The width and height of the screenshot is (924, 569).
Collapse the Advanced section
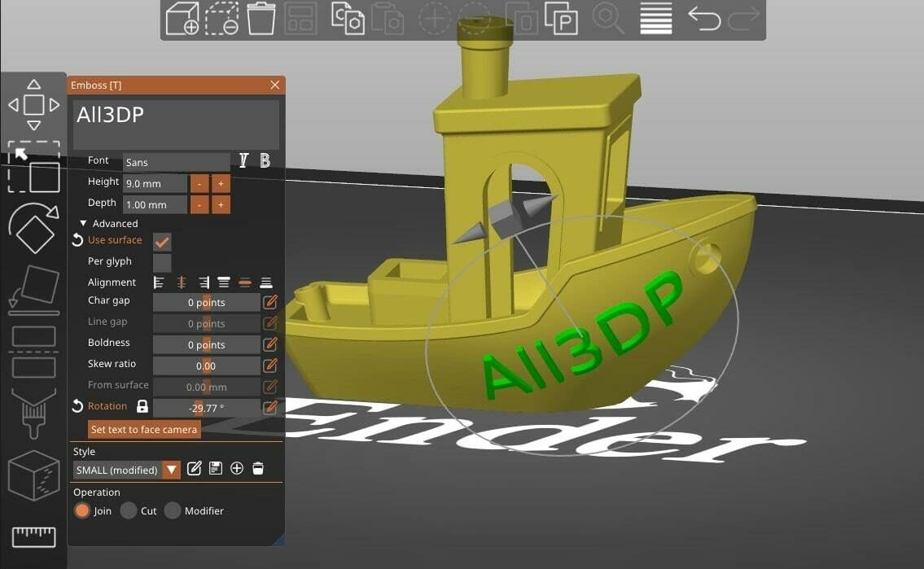[x=83, y=223]
